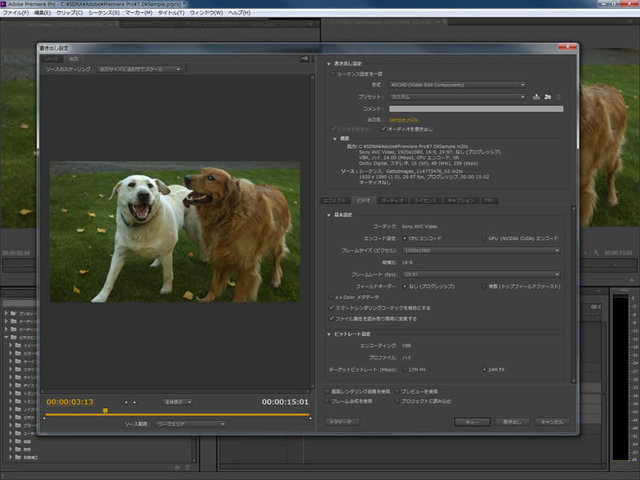Screen dimensions: 640x480
Task: Click the yellow playhead on export timeline
Action: click(105, 410)
